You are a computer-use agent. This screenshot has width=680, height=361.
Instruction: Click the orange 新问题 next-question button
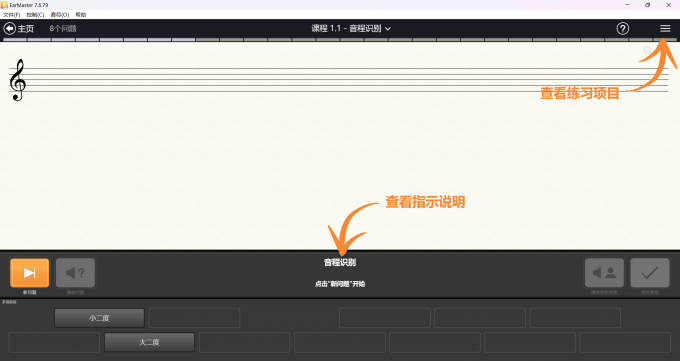point(29,272)
